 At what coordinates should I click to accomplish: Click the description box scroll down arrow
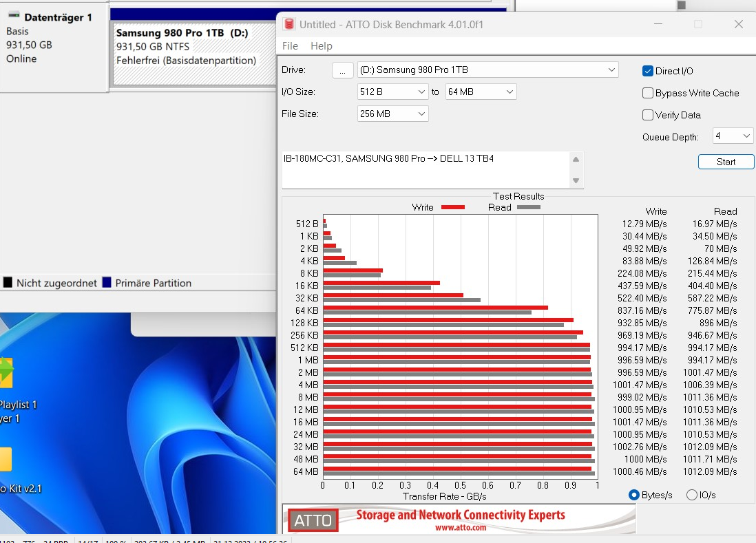click(576, 181)
